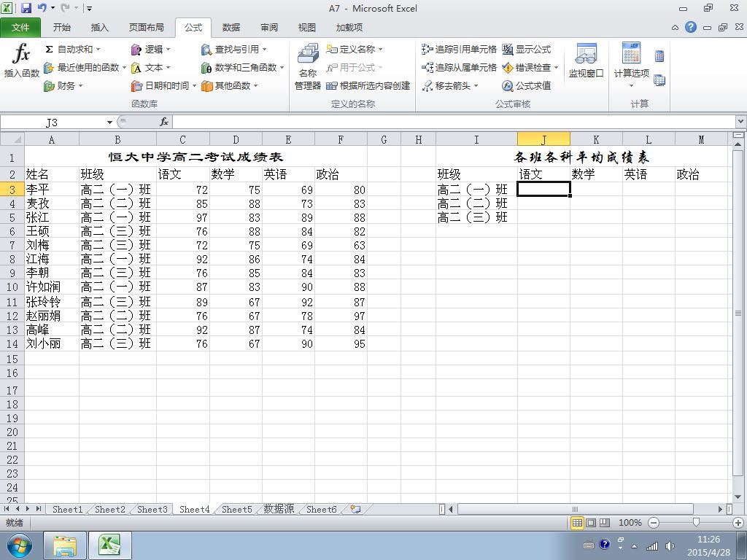Screen dimensions: 747x560
Task: Open the Sheet6 worksheet tab
Action: coord(321,510)
